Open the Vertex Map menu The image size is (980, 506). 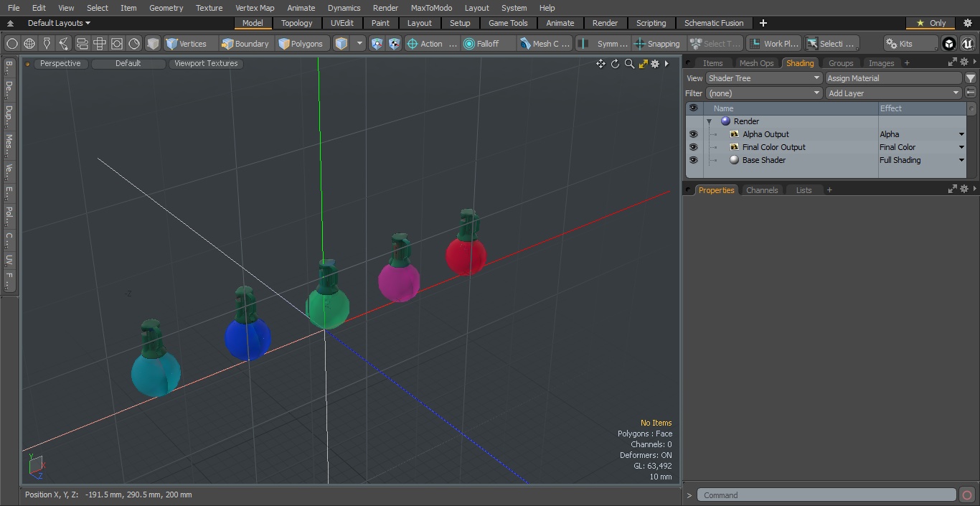(x=255, y=8)
